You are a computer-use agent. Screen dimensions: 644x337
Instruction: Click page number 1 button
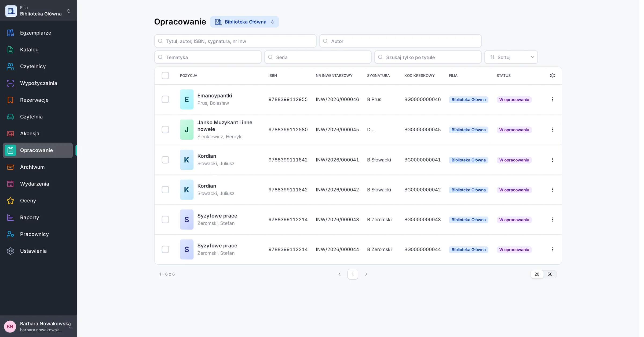click(353, 274)
